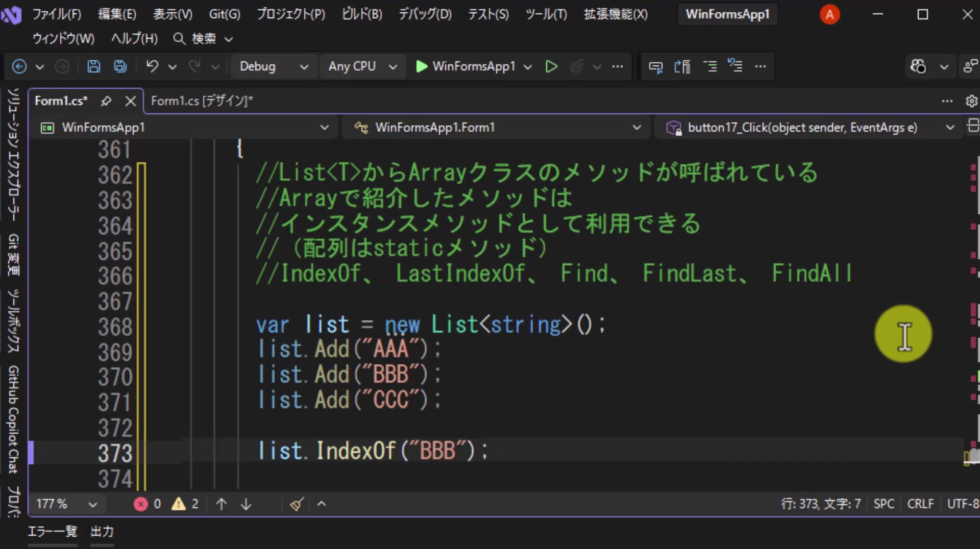Click the code cleanup broom icon

tap(297, 504)
